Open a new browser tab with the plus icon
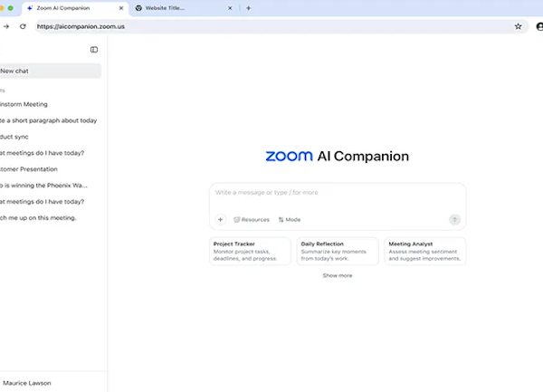The width and height of the screenshot is (543, 392). click(248, 8)
